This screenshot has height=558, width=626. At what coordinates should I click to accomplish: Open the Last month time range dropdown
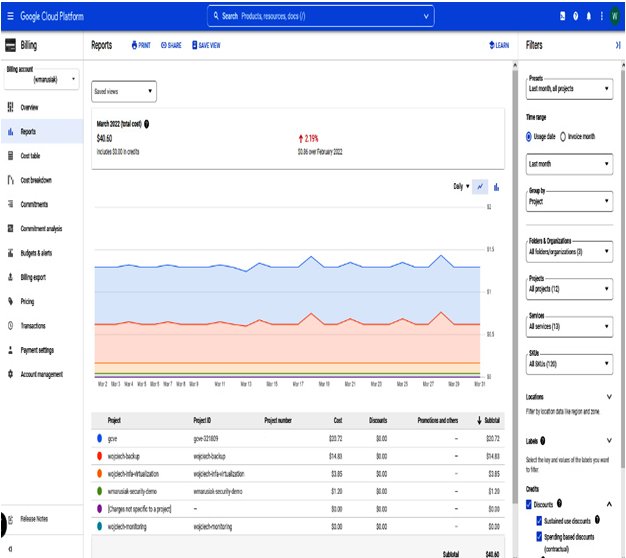pos(569,164)
